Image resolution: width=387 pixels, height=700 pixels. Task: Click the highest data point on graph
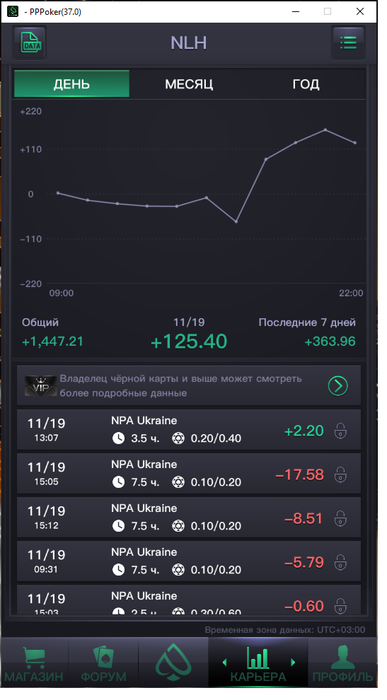[325, 130]
